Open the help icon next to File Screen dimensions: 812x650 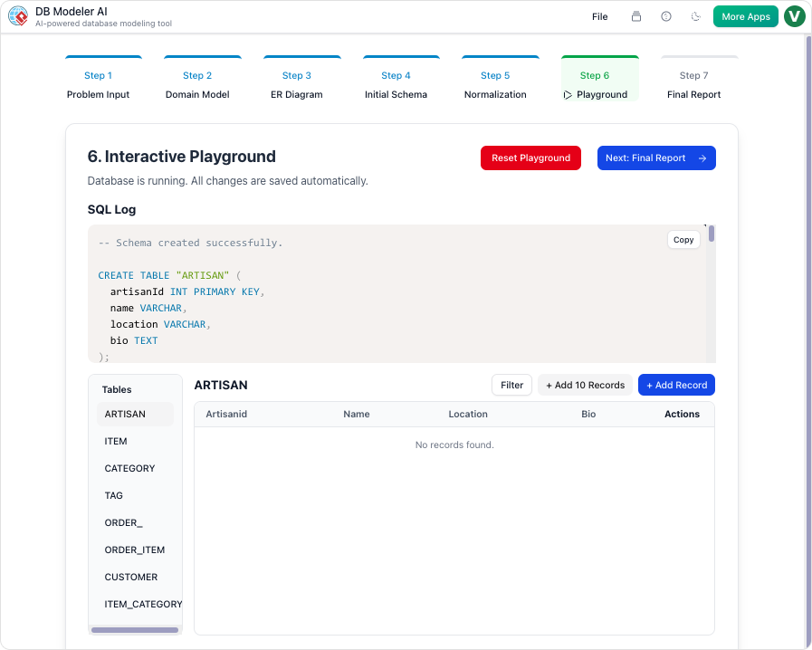(x=665, y=16)
